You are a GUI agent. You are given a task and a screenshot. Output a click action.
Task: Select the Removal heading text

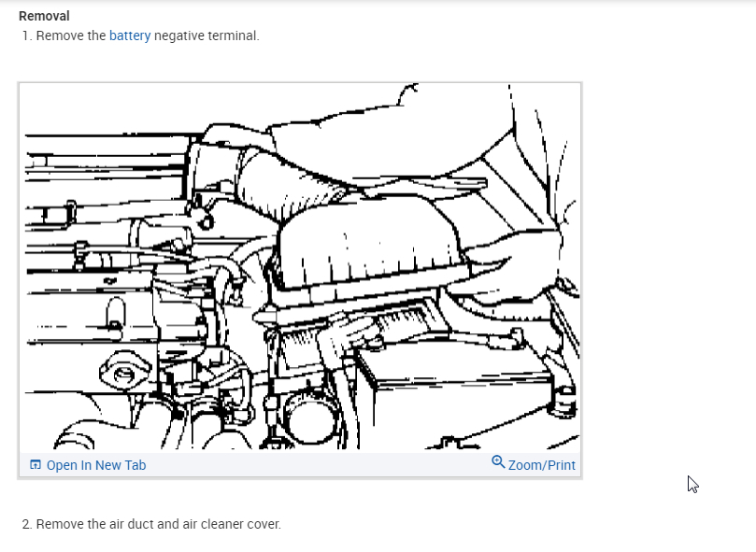(x=44, y=16)
